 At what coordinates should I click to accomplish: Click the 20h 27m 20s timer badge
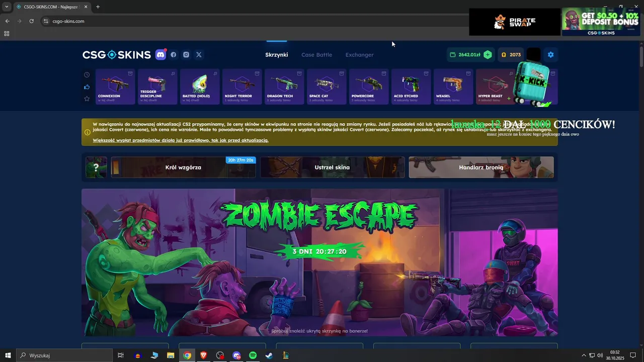point(240,160)
